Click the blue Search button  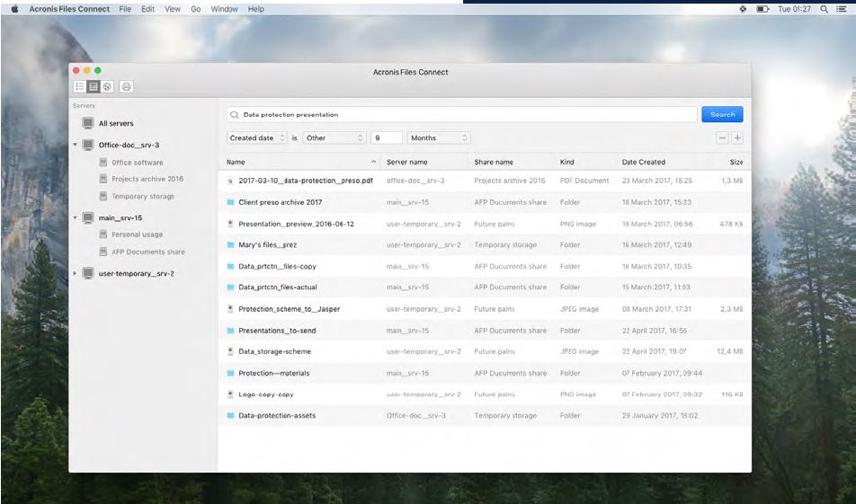(x=722, y=115)
